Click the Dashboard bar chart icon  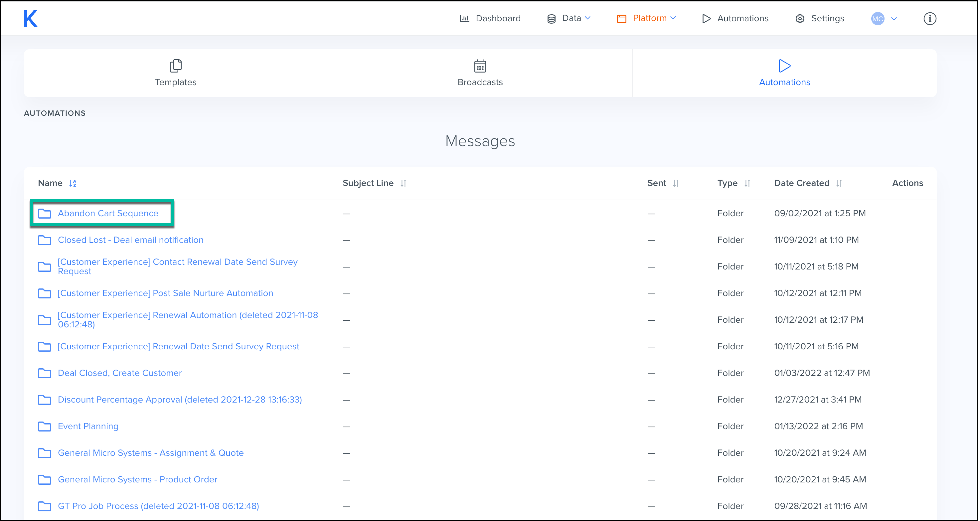pos(464,18)
